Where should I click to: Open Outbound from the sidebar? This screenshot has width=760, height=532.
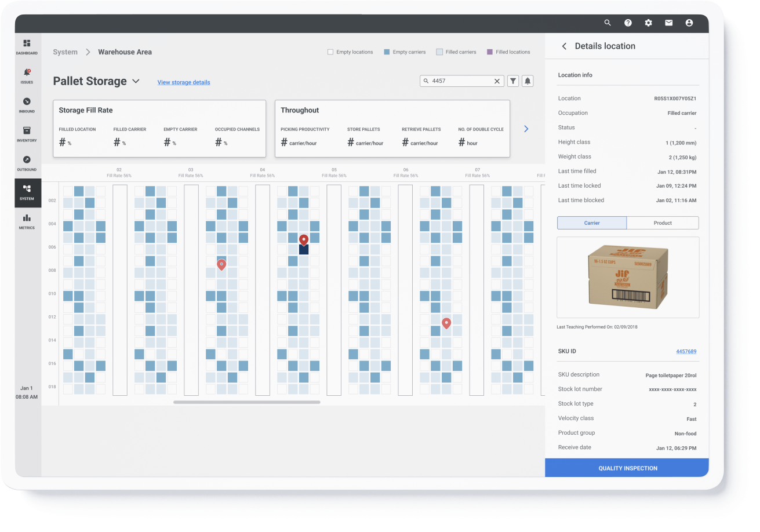[x=27, y=163]
